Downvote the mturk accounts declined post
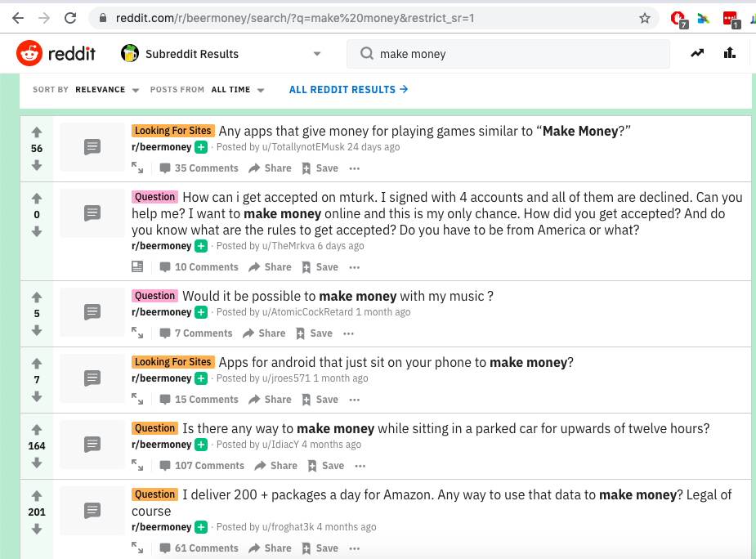Viewport: 756px width, 559px height. pos(37,231)
